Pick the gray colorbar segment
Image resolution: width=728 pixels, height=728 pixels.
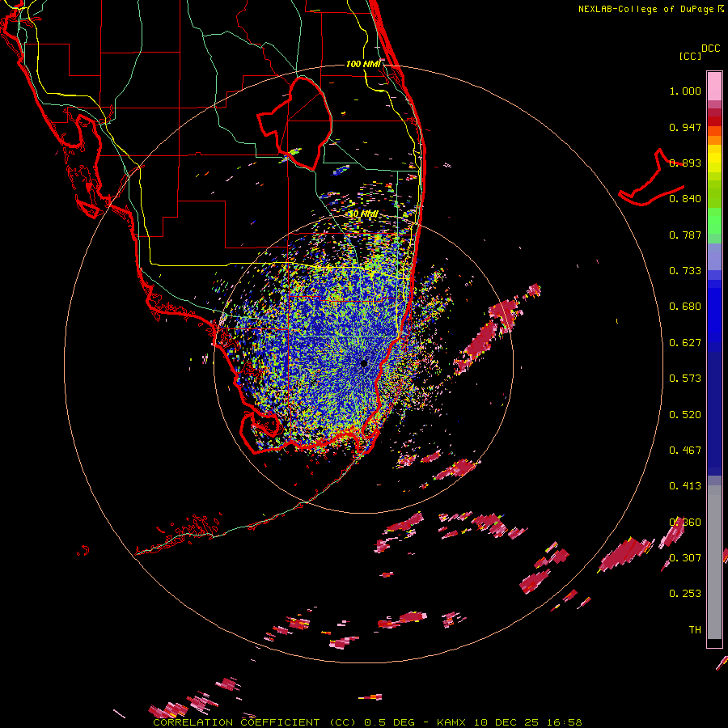click(x=714, y=562)
